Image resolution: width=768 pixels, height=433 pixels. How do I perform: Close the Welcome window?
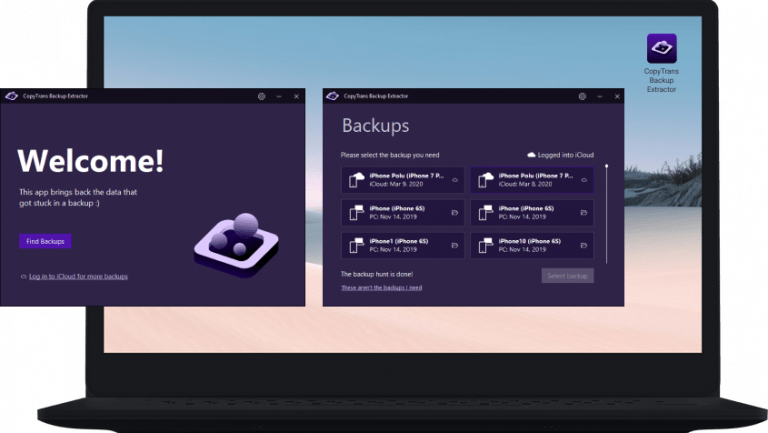coord(296,96)
